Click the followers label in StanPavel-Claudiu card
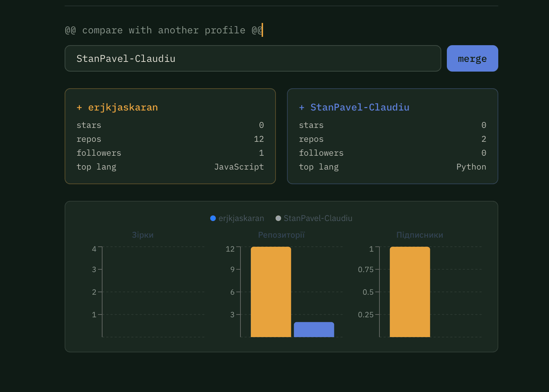The image size is (549, 392). click(321, 153)
